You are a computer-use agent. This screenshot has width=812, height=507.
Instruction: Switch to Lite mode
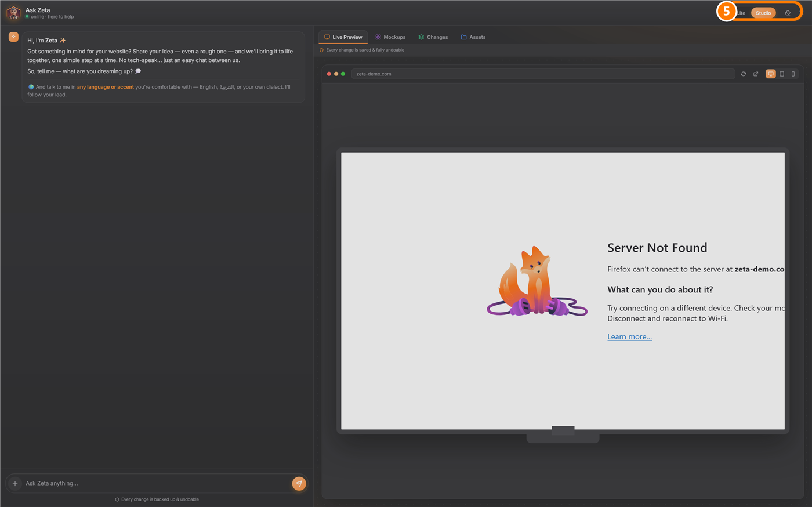[x=741, y=13]
